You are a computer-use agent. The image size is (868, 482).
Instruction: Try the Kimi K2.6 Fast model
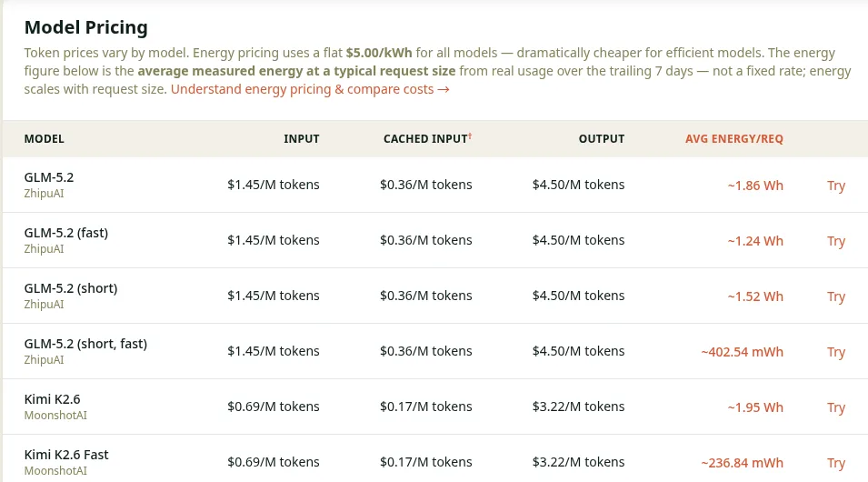836,463
